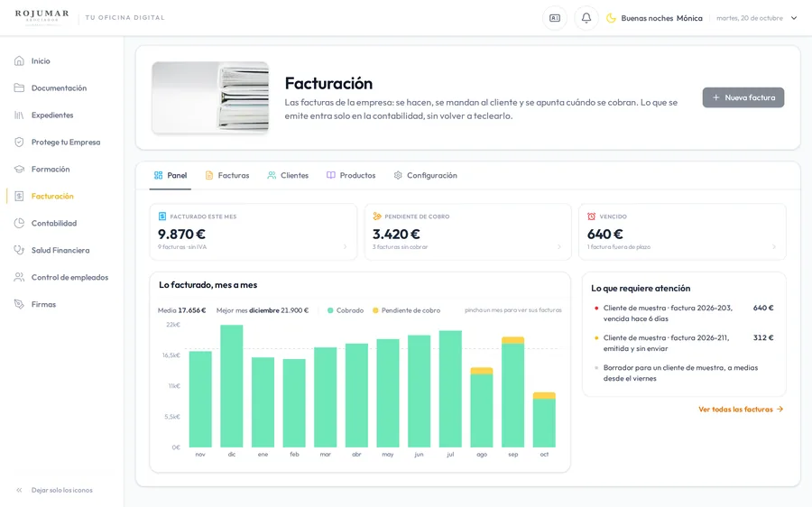This screenshot has height=507, width=812.
Task: Open Pendiente de cobro card chevron
Action: (559, 247)
